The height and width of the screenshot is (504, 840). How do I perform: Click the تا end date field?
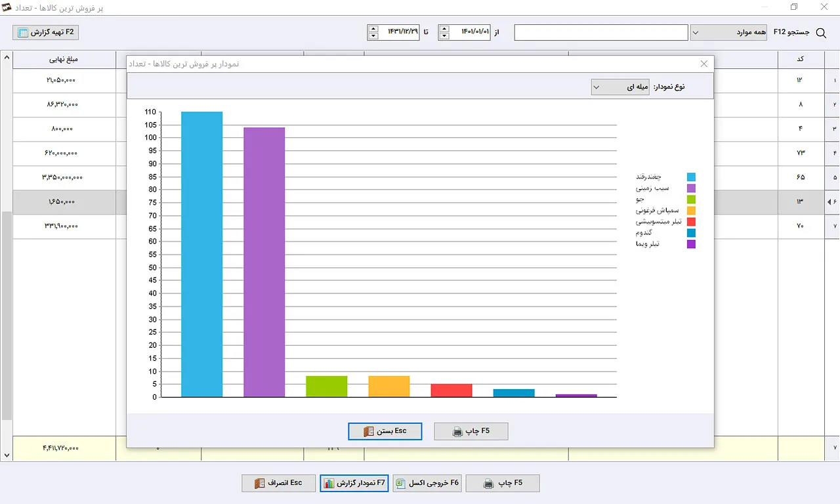(398, 32)
